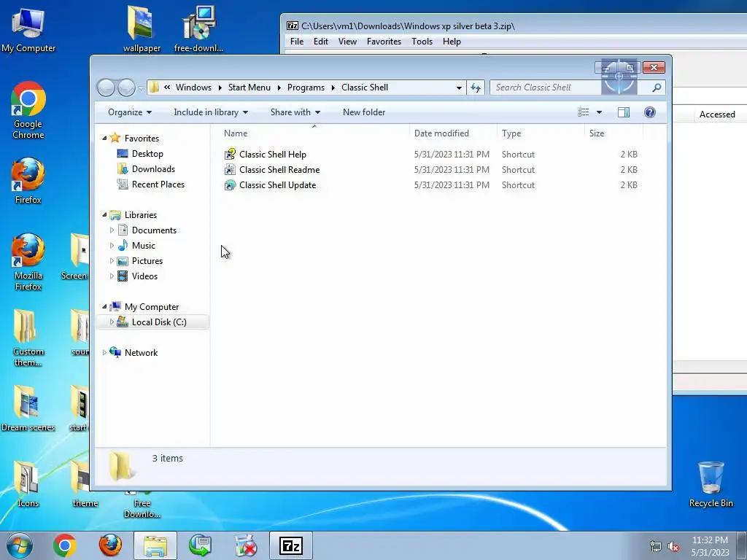Select the Custom themes desktop folder
Image resolution: width=747 pixels, height=560 pixels.
tap(28, 338)
